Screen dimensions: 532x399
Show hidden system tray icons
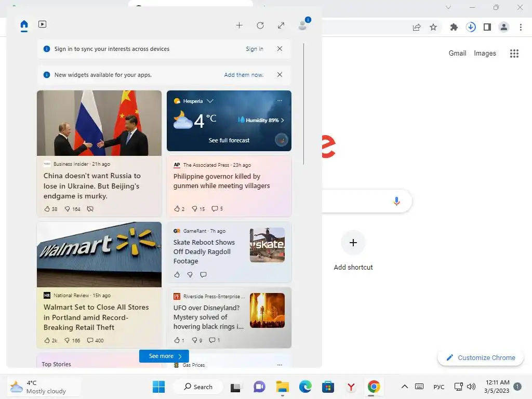click(405, 387)
